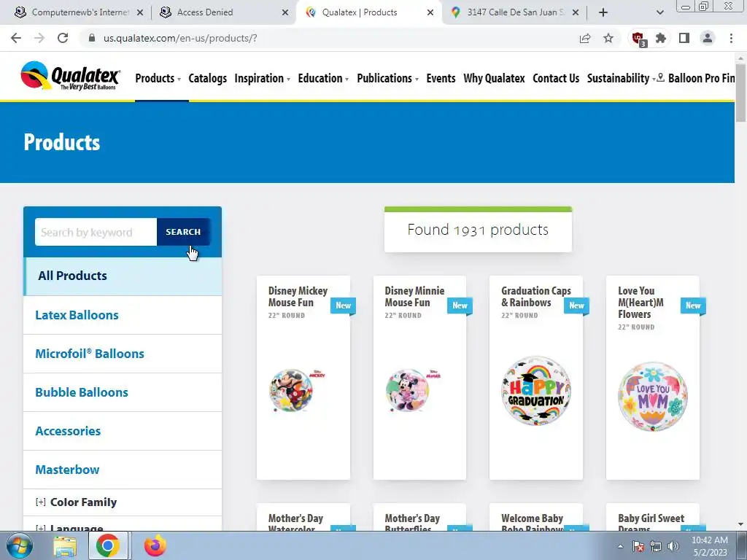
Task: Expand the Inspiration menu
Action: pos(262,78)
